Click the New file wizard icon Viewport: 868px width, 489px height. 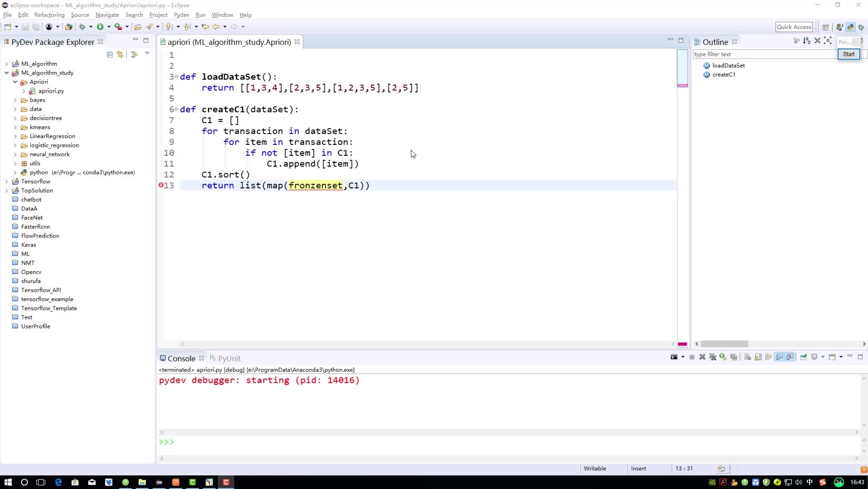point(8,27)
